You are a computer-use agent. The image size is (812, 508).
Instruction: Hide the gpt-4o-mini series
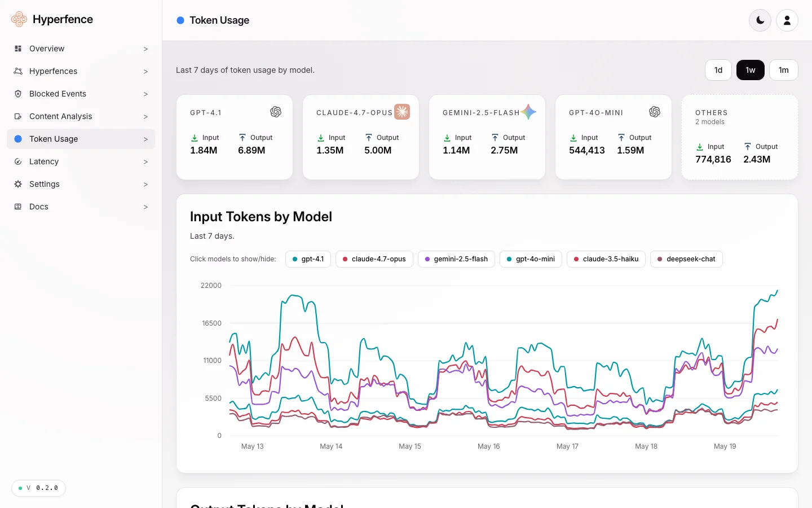click(531, 259)
